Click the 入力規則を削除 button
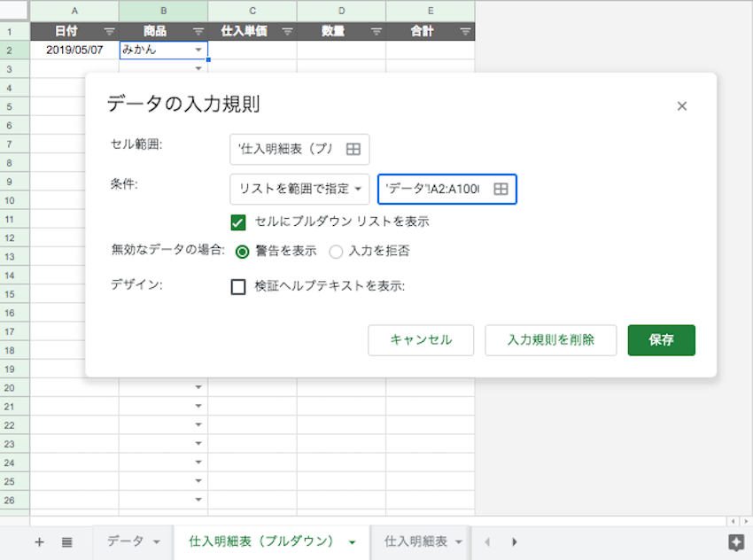 pyautogui.click(x=550, y=339)
